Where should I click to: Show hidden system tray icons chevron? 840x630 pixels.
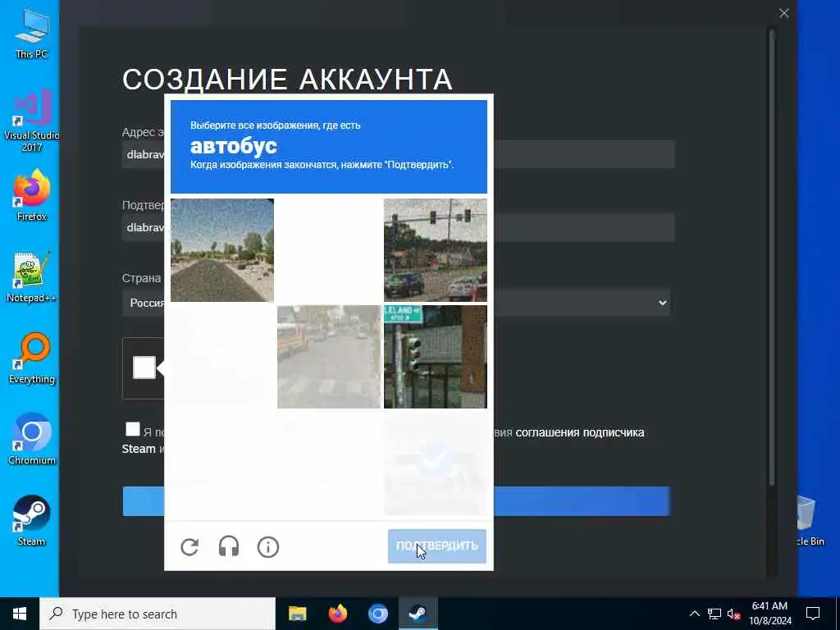coord(694,614)
